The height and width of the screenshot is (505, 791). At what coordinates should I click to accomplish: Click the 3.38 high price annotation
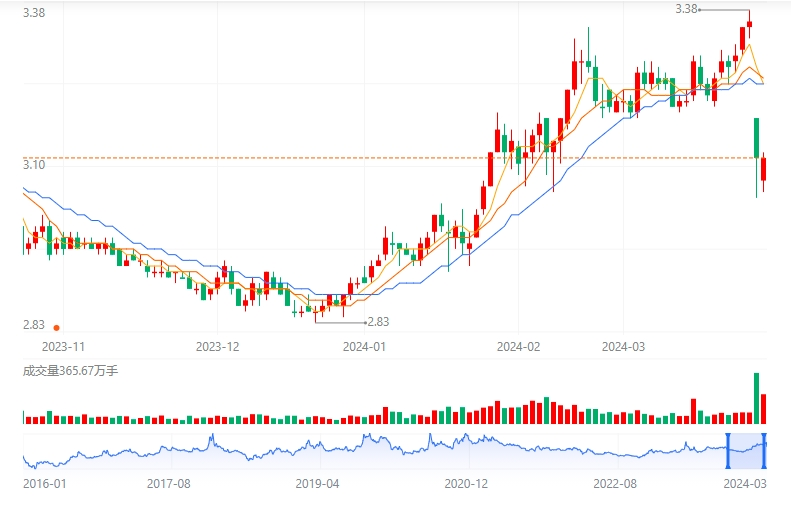tap(687, 9)
